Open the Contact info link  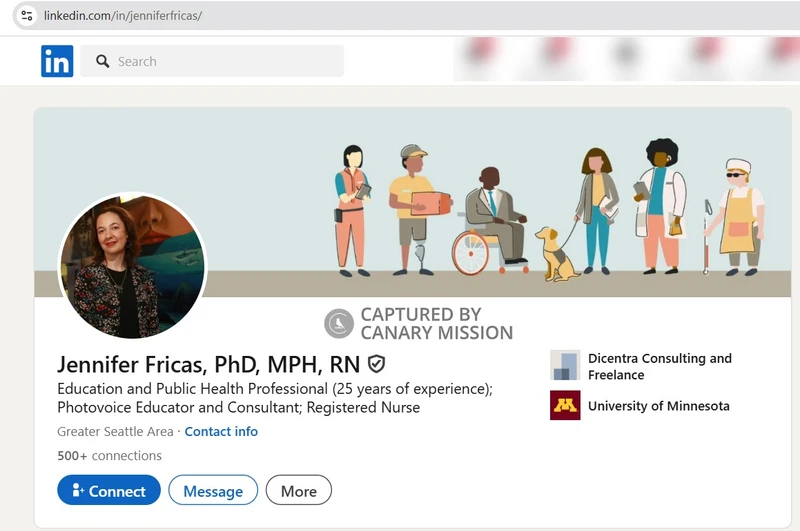pos(221,431)
